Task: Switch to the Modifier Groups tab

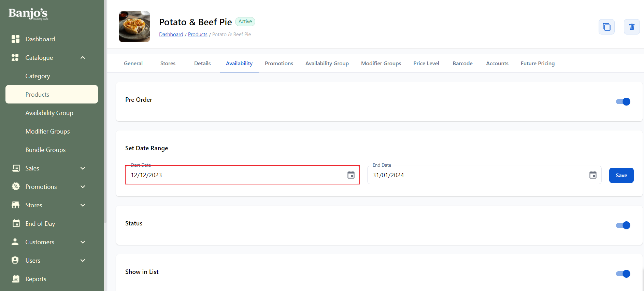Action: (x=381, y=64)
